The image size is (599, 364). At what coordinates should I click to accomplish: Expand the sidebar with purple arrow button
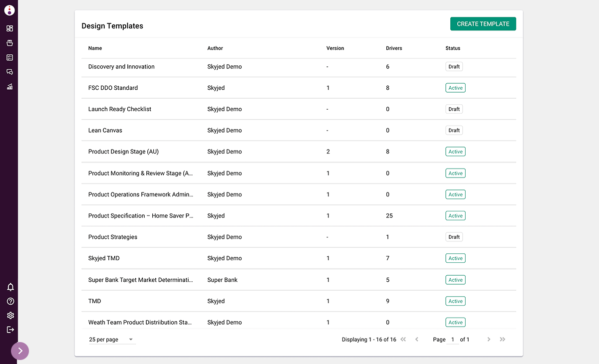20,351
